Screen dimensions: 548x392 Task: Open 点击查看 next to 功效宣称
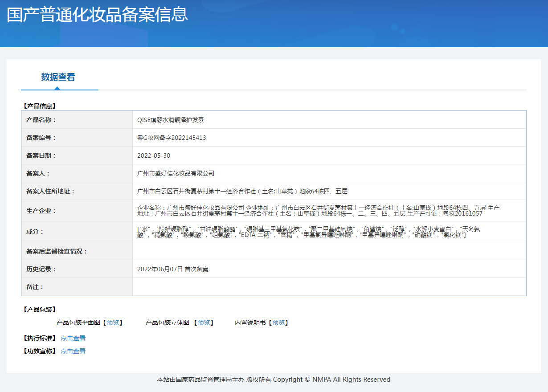click(73, 351)
